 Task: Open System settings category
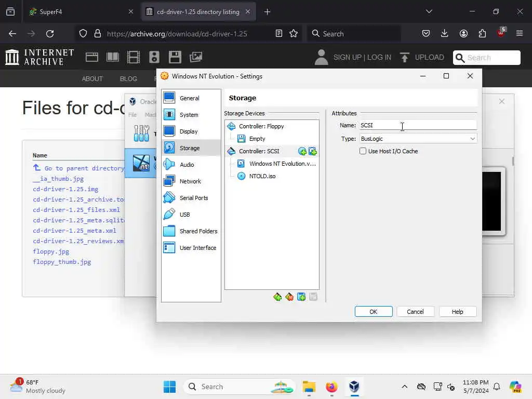(x=191, y=115)
